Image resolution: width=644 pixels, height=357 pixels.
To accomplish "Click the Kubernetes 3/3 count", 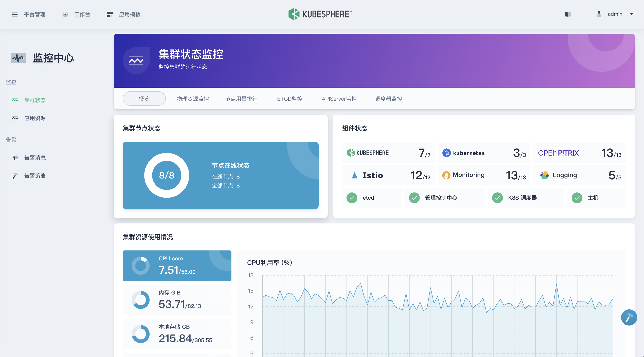I will (519, 153).
